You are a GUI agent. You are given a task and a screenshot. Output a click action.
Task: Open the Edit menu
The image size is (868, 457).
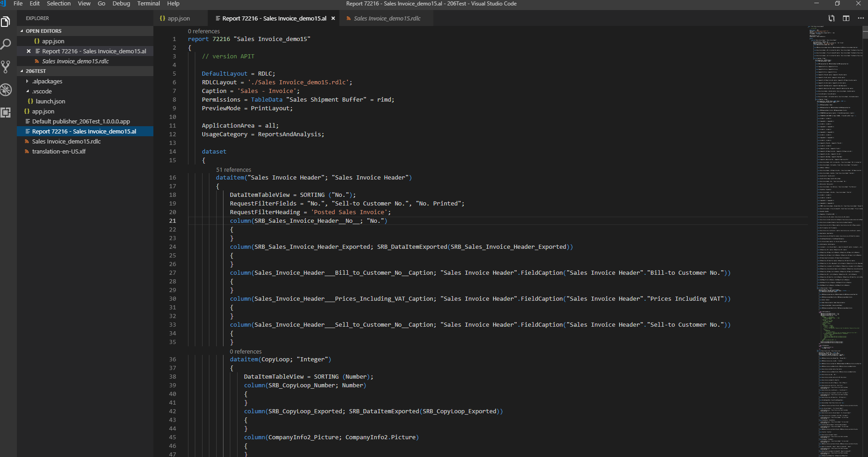pyautogui.click(x=35, y=4)
